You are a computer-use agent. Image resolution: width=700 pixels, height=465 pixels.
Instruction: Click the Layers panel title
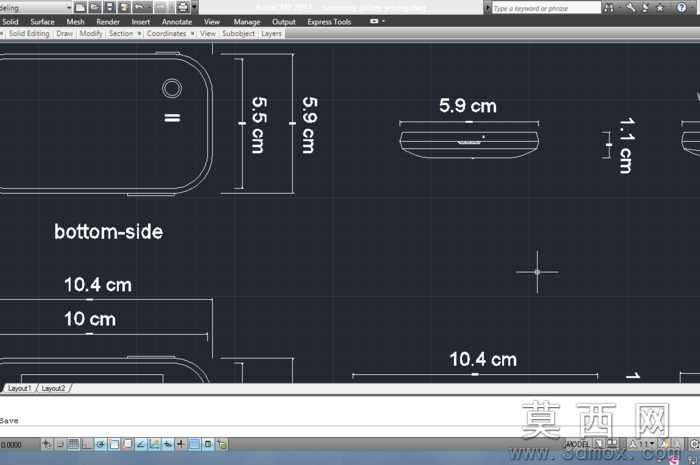tap(271, 33)
